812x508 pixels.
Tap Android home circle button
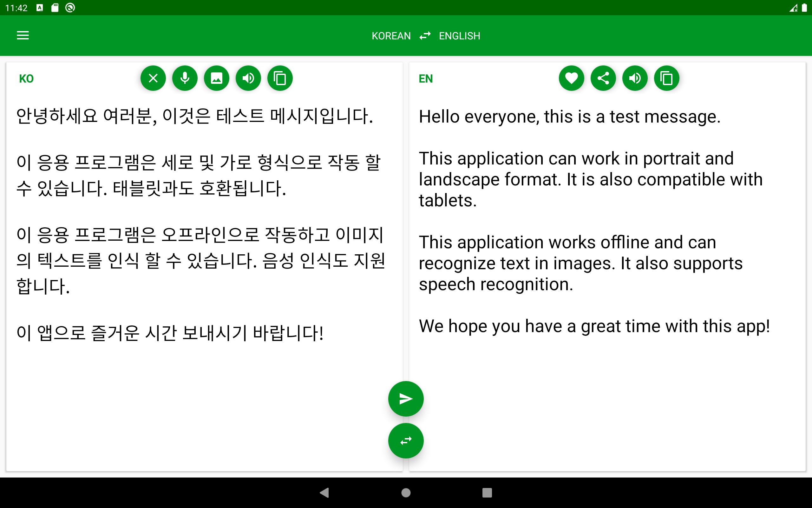(x=406, y=493)
